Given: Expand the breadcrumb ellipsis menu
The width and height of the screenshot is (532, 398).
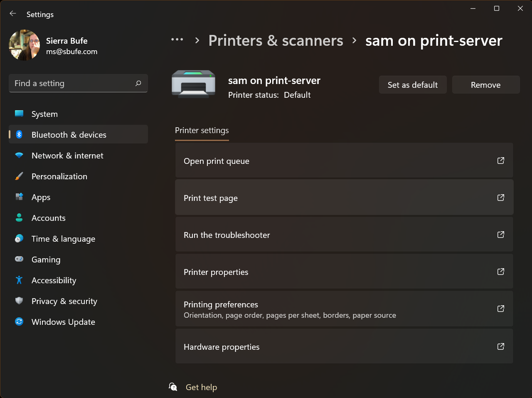Looking at the screenshot, I should click(177, 40).
